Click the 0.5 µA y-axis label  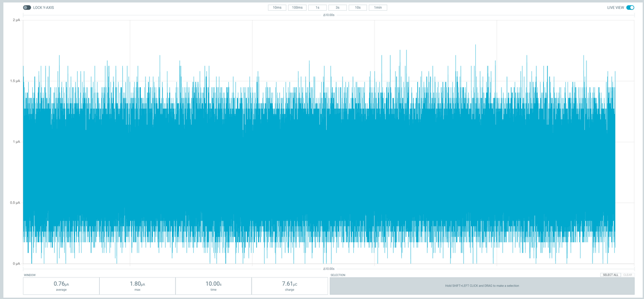click(15, 203)
